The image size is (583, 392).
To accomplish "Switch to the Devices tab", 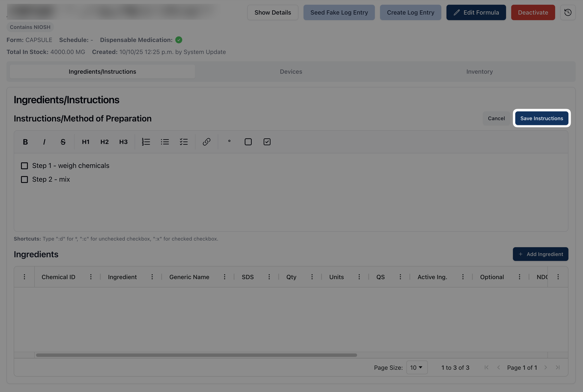I will [291, 72].
